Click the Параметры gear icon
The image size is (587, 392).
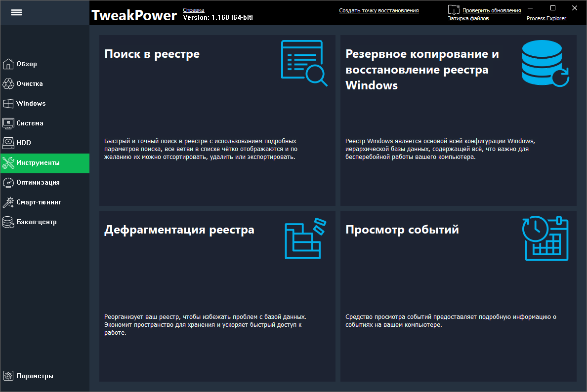click(8, 376)
